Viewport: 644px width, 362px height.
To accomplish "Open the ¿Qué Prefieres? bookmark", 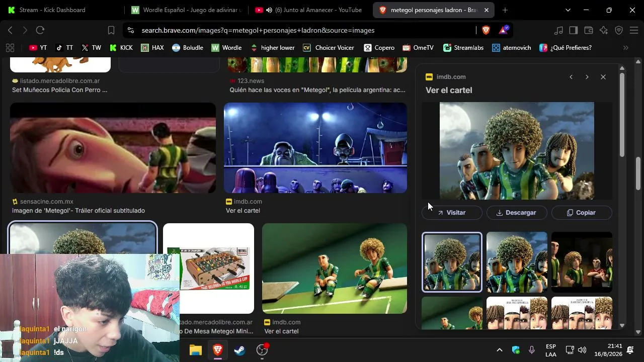I will (566, 48).
